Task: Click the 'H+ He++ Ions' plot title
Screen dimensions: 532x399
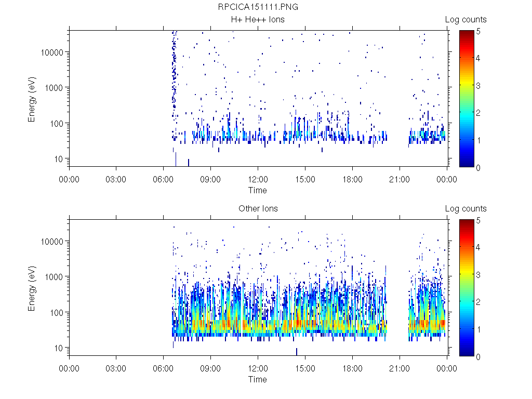Action: (258, 19)
